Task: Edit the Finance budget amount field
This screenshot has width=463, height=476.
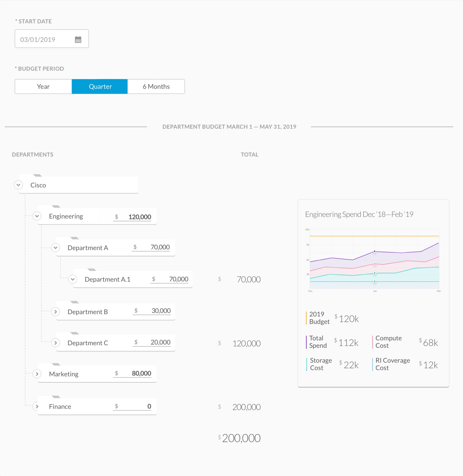Action: 141,406
